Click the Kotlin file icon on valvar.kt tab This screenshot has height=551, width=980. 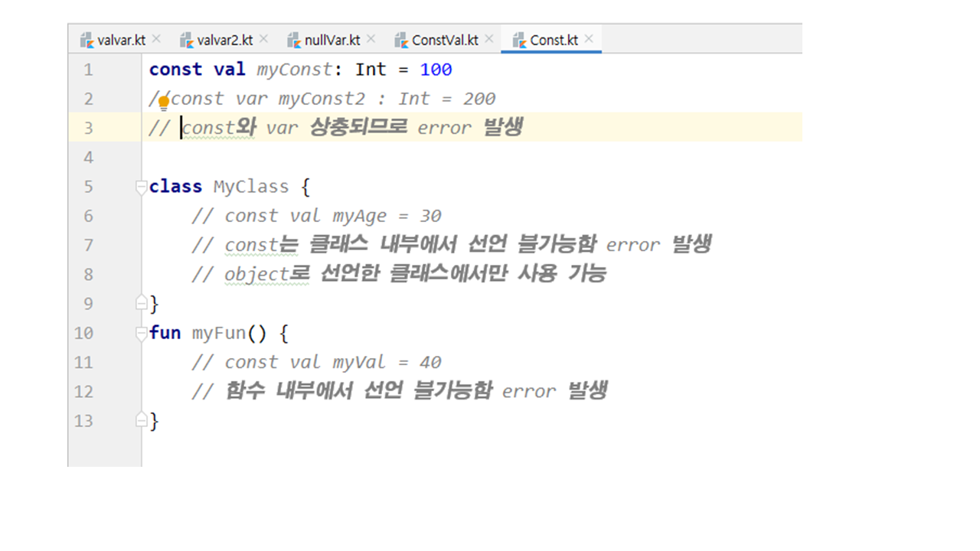pyautogui.click(x=87, y=40)
